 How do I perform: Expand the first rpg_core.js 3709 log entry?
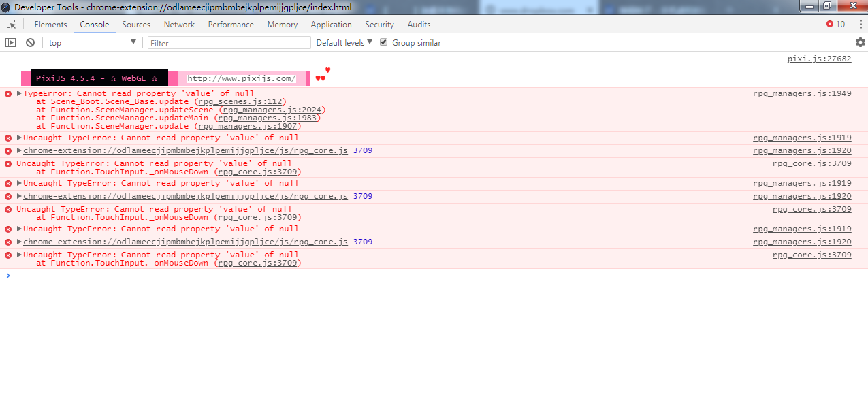point(19,150)
